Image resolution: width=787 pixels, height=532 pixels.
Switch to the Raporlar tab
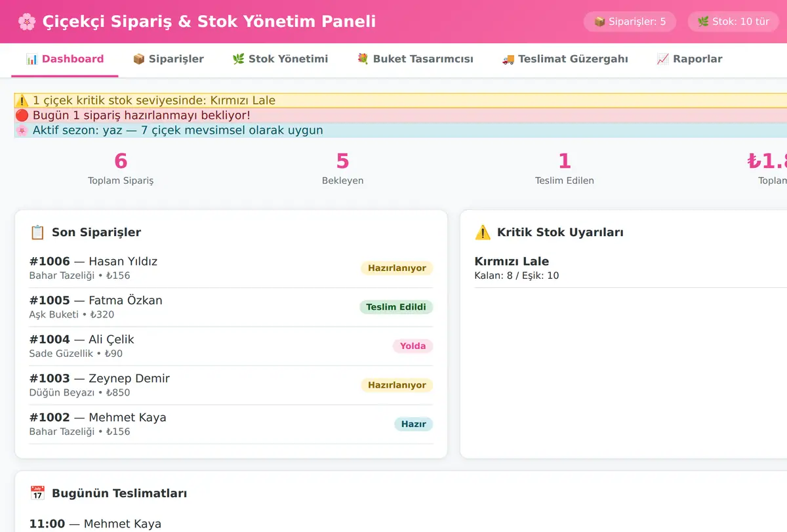point(689,59)
